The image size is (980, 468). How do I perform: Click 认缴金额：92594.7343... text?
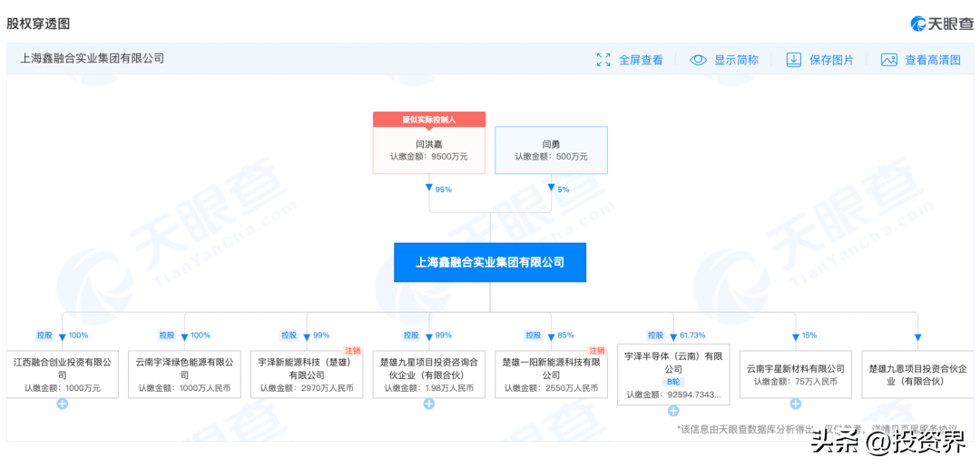tap(673, 395)
